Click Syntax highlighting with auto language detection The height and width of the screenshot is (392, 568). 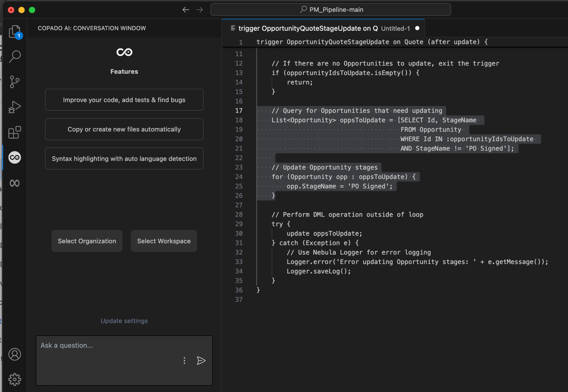pyautogui.click(x=124, y=158)
